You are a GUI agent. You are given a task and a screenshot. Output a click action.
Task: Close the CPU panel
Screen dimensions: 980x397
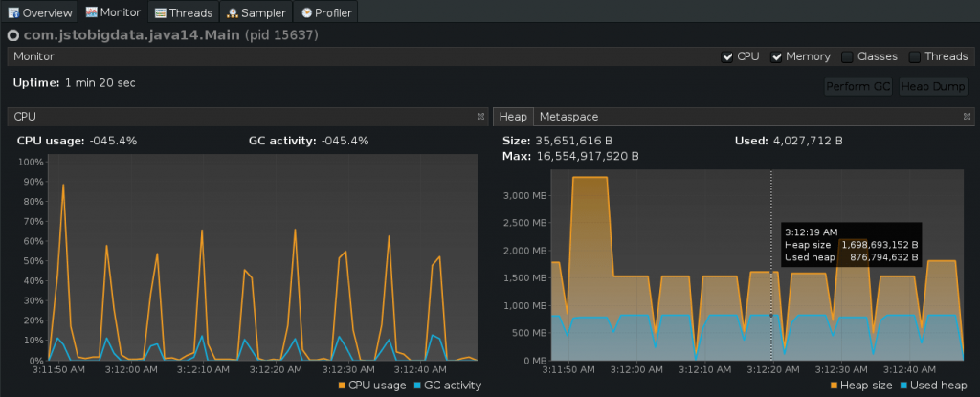point(480,117)
